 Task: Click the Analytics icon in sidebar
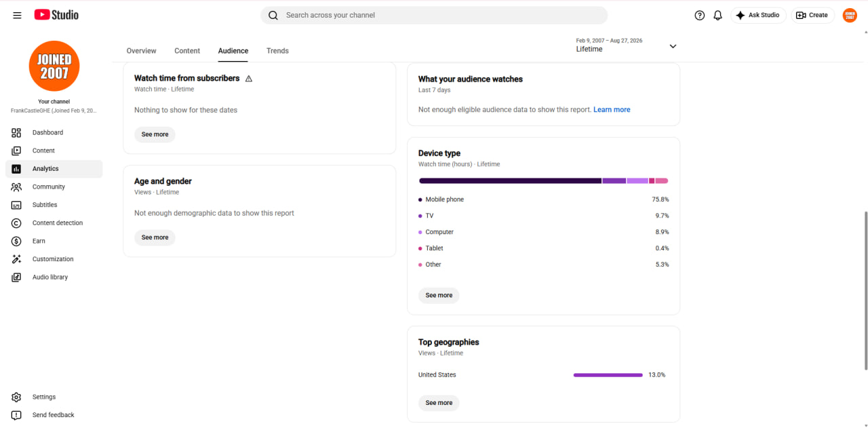coord(16,169)
